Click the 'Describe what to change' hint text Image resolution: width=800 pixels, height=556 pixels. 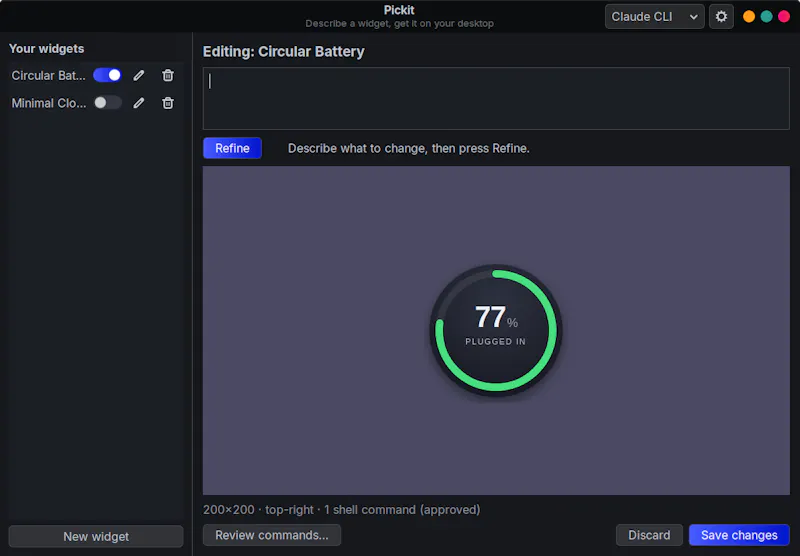[409, 148]
